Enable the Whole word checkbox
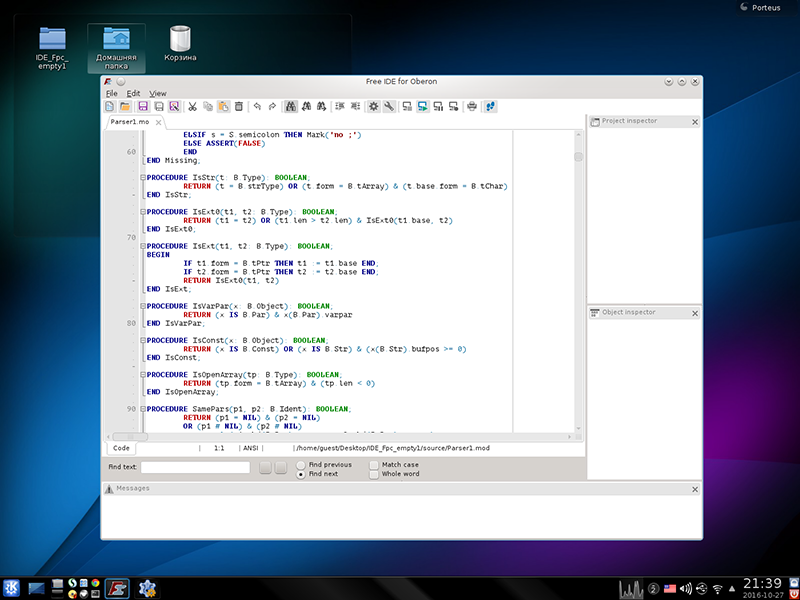800x600 pixels. coord(374,475)
